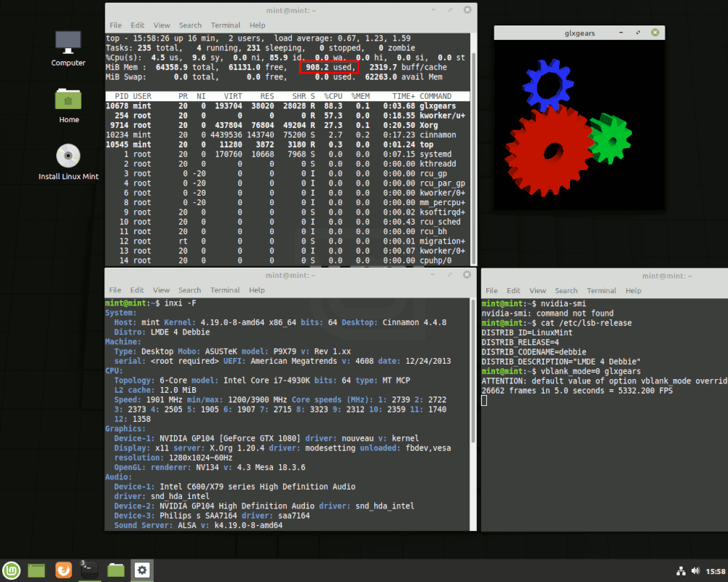
Task: Open File menu in nvidia-smi terminal
Action: 491,290
